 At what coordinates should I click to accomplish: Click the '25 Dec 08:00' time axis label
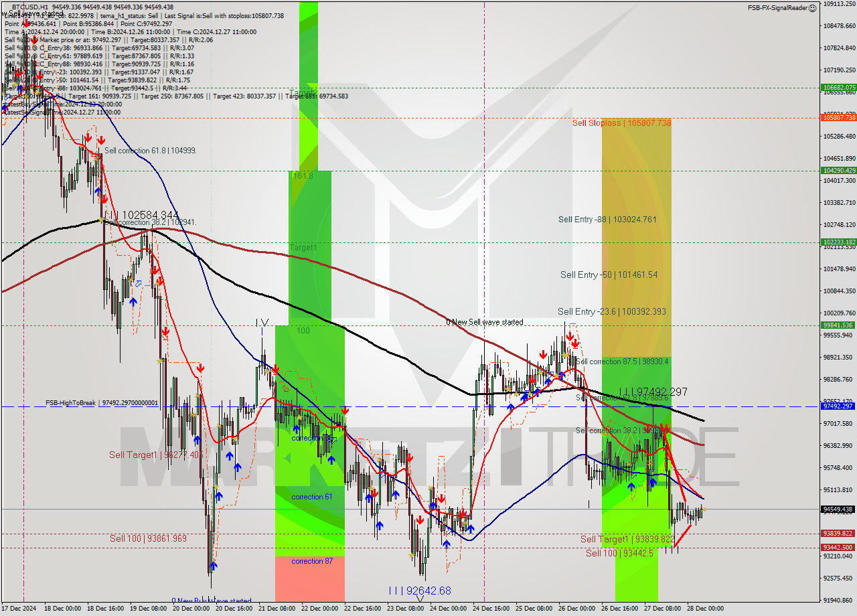534,609
